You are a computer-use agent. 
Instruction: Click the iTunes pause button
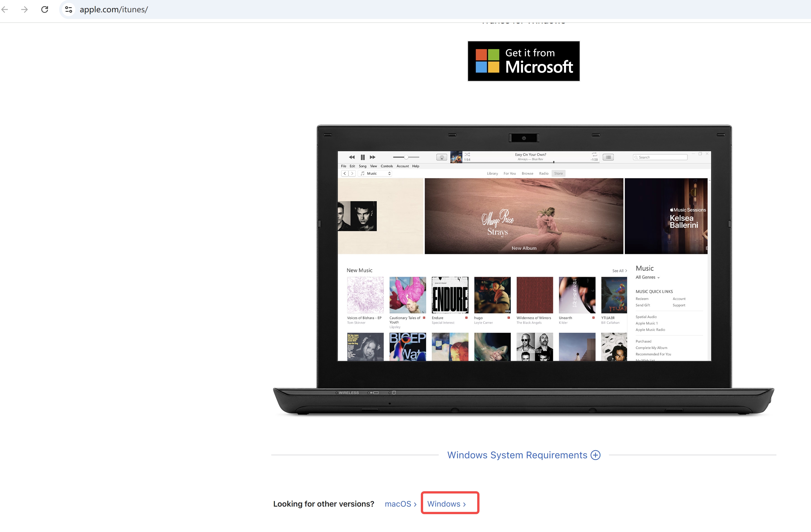pos(363,157)
